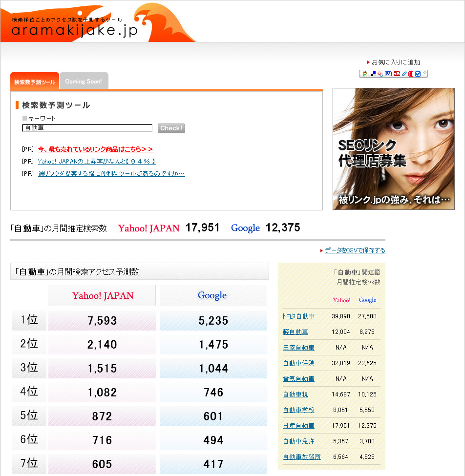Open the red PR link 今、最も売れているリンク商品
This screenshot has width=465, height=476.
[x=96, y=149]
